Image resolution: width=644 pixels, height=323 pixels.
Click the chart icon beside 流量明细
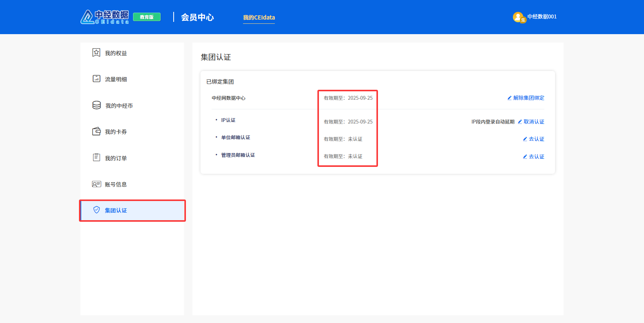point(96,79)
